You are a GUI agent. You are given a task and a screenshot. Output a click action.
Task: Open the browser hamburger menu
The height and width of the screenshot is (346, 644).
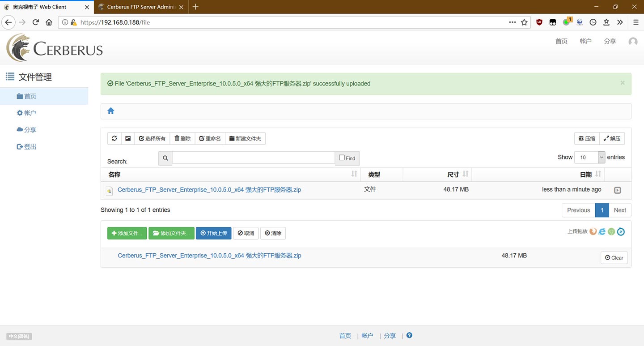[x=636, y=22]
